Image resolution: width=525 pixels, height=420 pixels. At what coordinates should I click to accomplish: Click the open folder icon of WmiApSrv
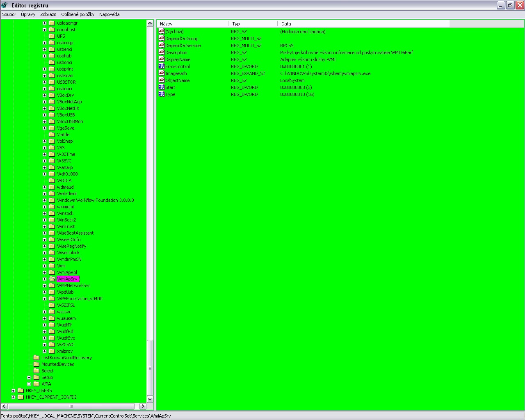tap(52, 279)
